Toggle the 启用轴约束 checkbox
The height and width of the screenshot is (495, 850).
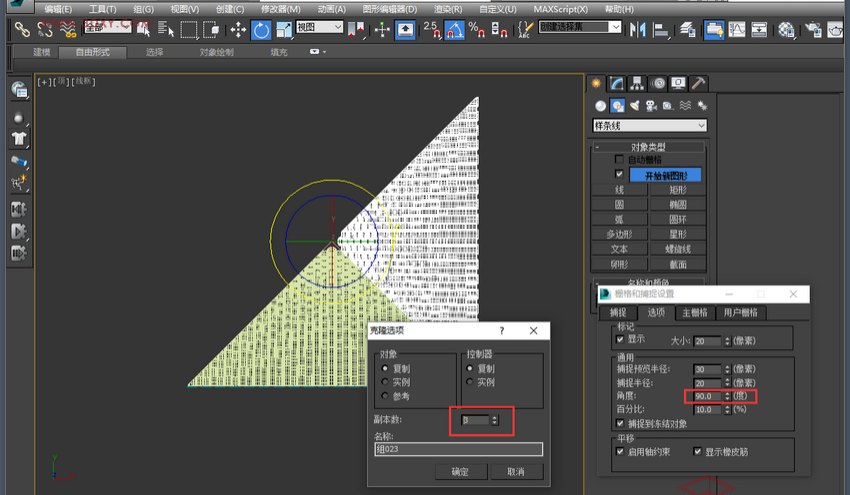(x=620, y=452)
